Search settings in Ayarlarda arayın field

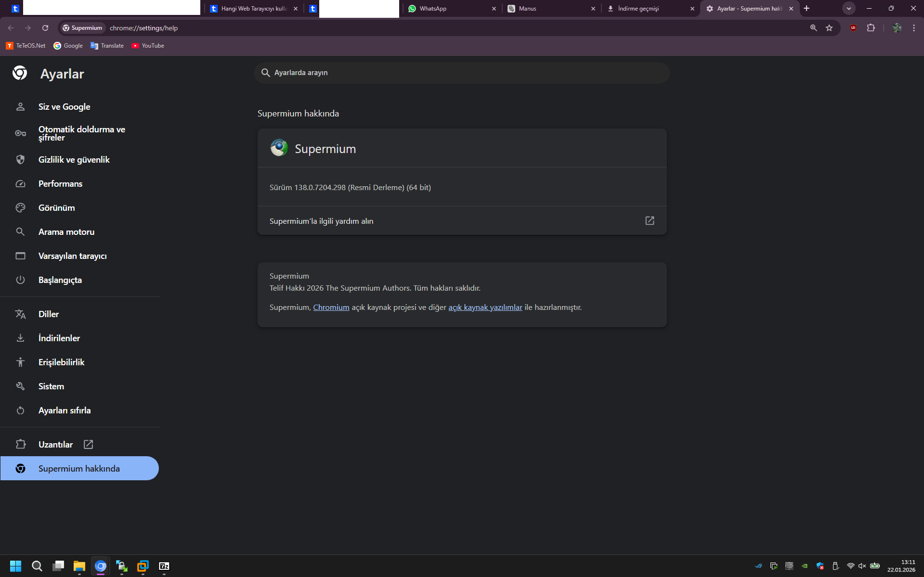pyautogui.click(x=462, y=73)
